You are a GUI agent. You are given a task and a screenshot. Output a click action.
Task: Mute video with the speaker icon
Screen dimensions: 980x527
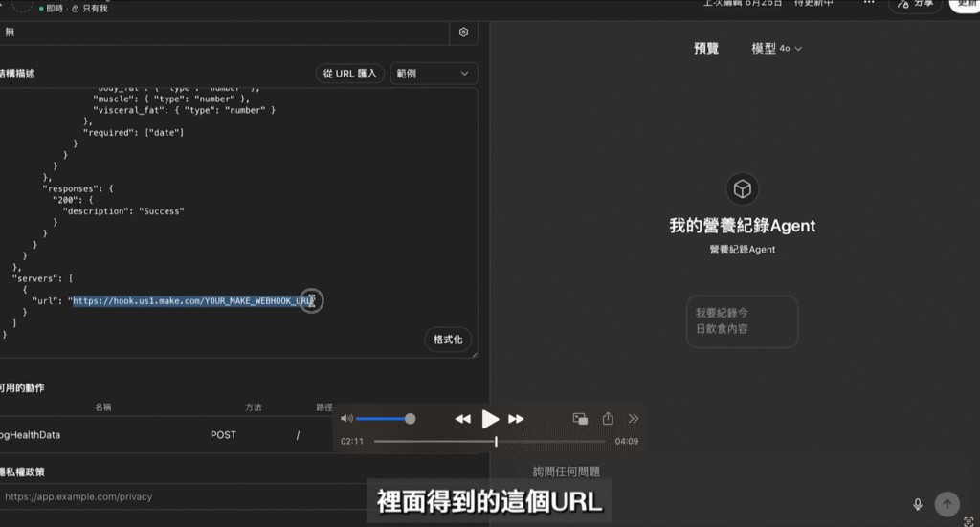[346, 419]
